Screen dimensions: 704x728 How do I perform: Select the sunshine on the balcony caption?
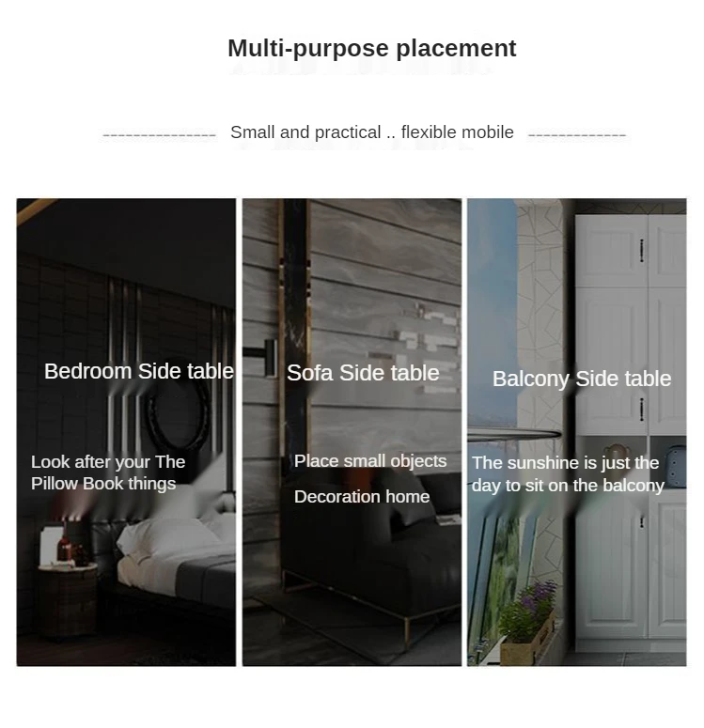[x=568, y=474]
